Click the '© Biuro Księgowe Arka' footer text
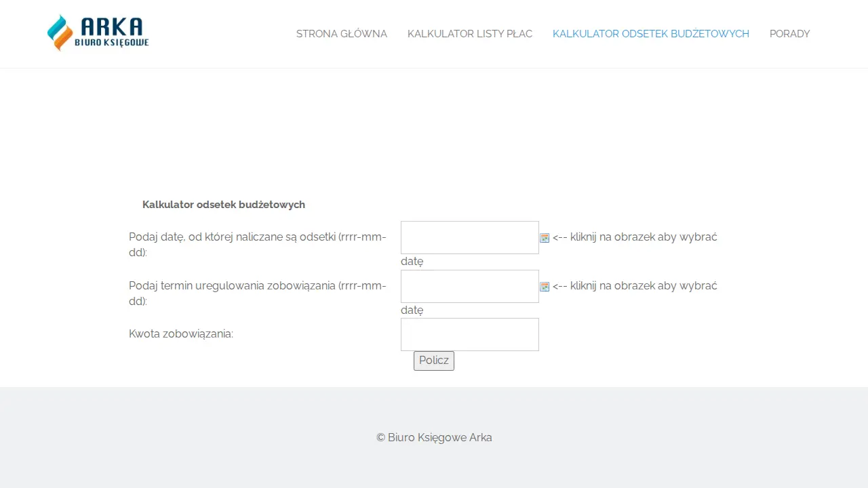The width and height of the screenshot is (868, 488). [x=434, y=438]
